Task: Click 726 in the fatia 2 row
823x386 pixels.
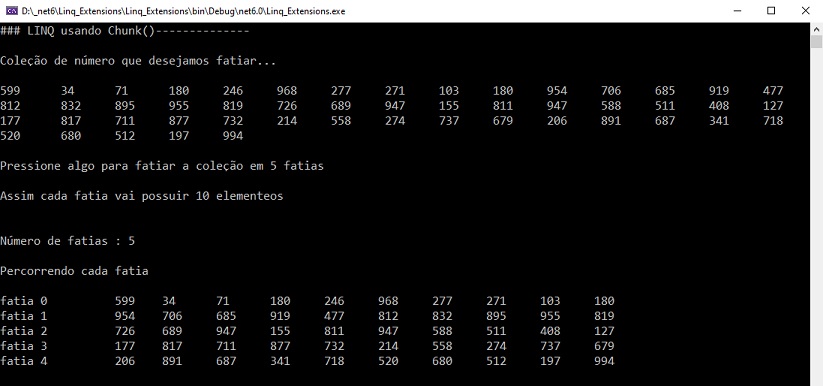Action: pos(125,331)
